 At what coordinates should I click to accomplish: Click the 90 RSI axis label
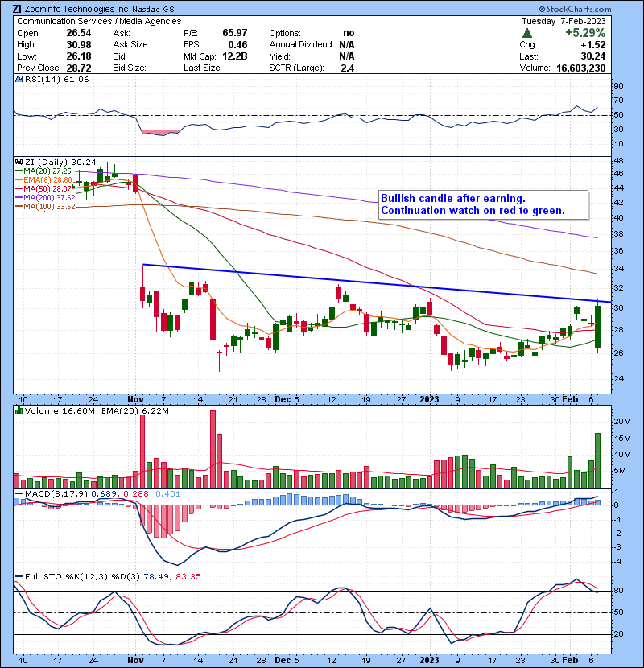618,85
